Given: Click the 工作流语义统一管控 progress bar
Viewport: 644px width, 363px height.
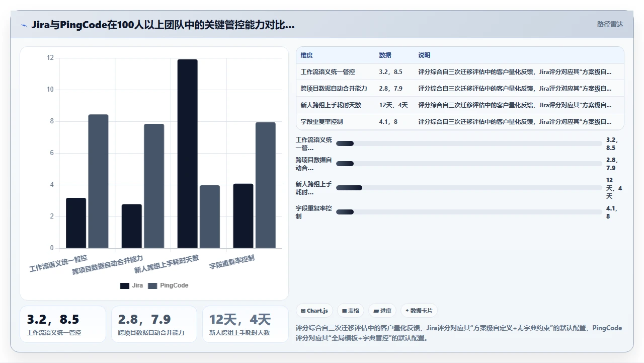Looking at the screenshot, I should (469, 143).
